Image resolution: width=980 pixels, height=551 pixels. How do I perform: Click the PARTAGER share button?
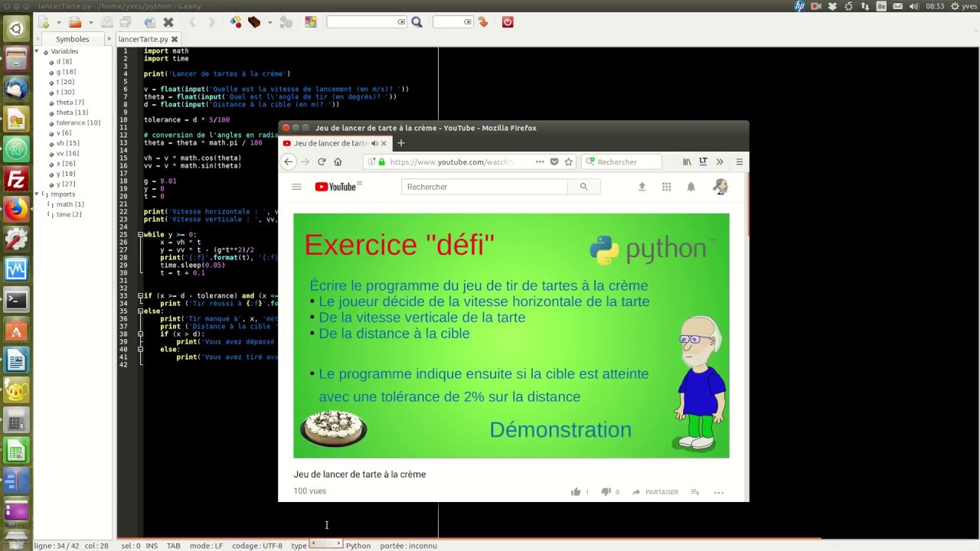point(655,492)
